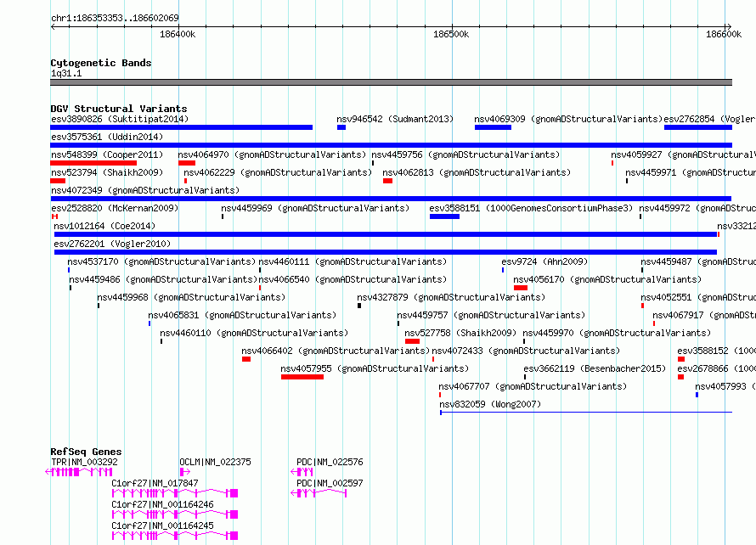Click the blue bar under esv3588151
The height and width of the screenshot is (545, 756).
click(x=444, y=216)
